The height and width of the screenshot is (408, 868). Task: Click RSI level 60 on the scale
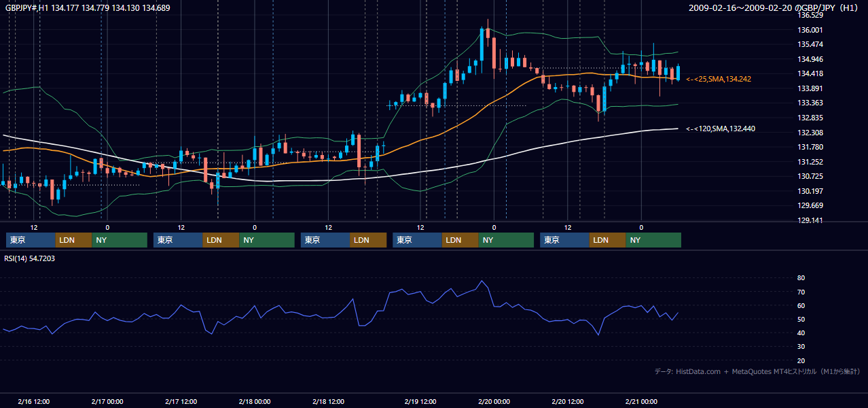click(801, 305)
